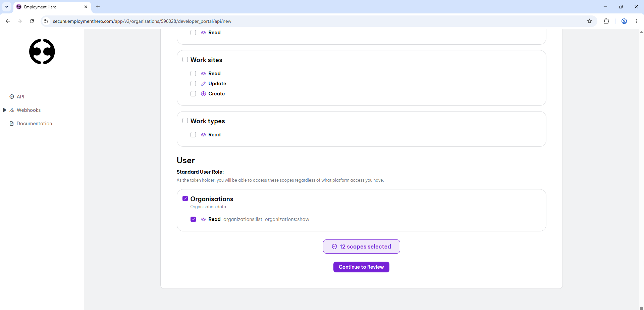Open the browser extensions icon
This screenshot has width=644, height=310.
(606, 21)
